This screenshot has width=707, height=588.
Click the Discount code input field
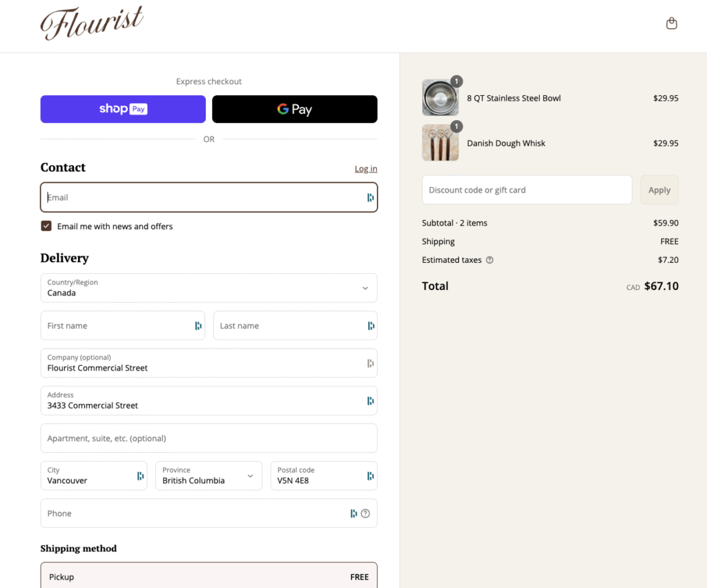coord(527,189)
